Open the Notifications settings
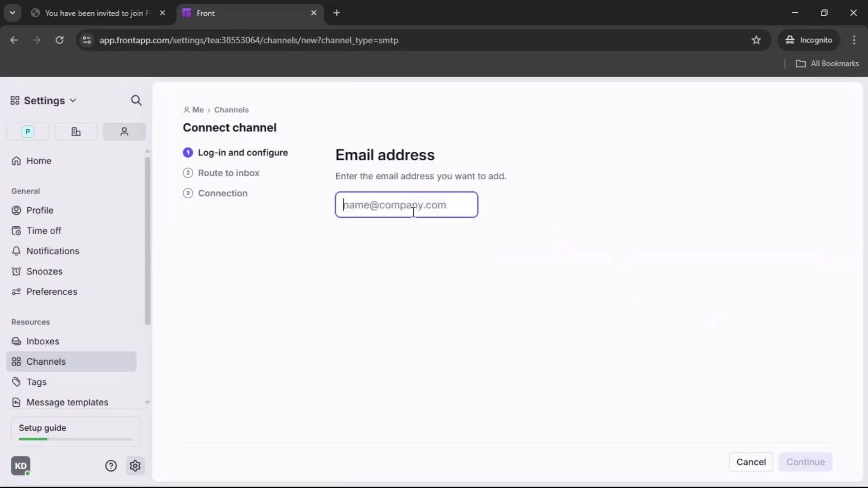The image size is (868, 488). (52, 251)
